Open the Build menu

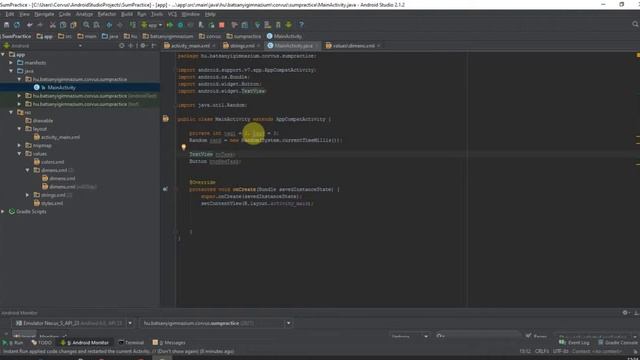[x=127, y=14]
